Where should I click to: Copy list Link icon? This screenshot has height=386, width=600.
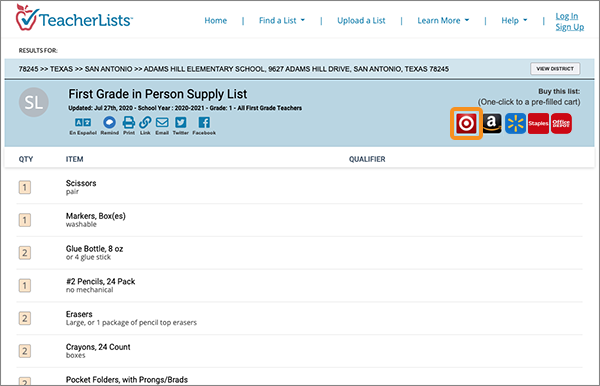(x=145, y=125)
